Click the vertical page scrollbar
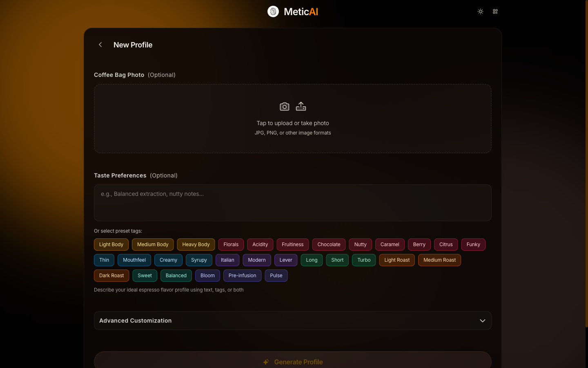The image size is (588, 368). (586, 164)
